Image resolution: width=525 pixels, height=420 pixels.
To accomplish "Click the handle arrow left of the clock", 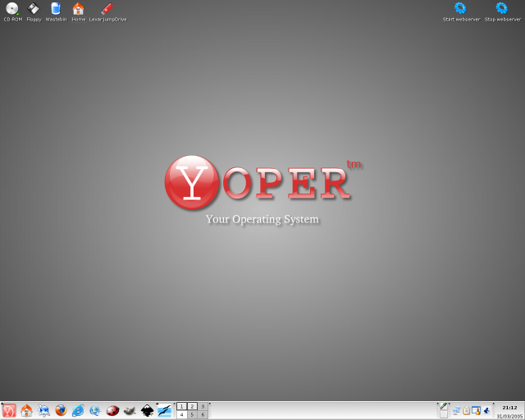I will click(494, 404).
